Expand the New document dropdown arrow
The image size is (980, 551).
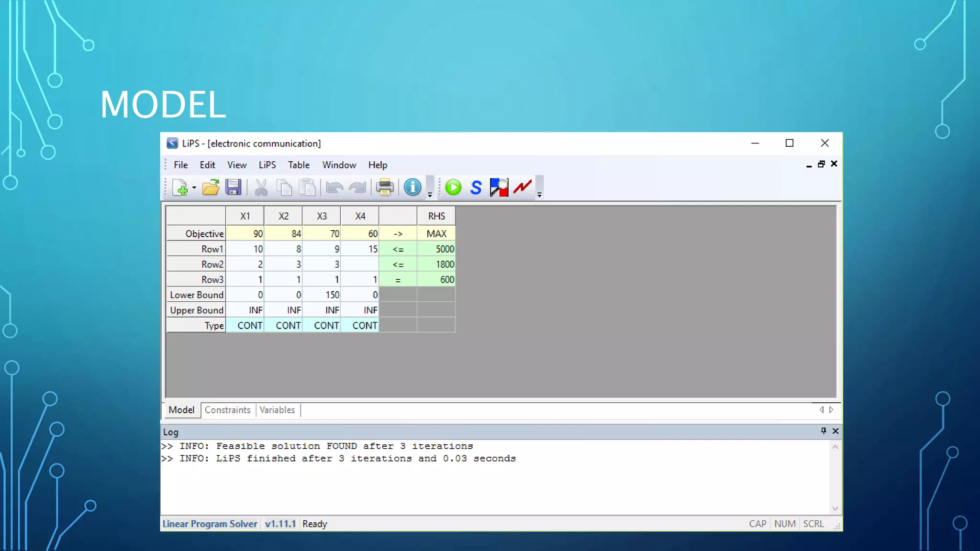click(194, 187)
